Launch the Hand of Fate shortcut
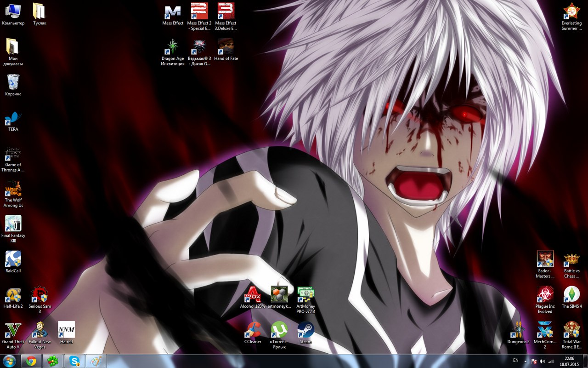 pos(226,49)
